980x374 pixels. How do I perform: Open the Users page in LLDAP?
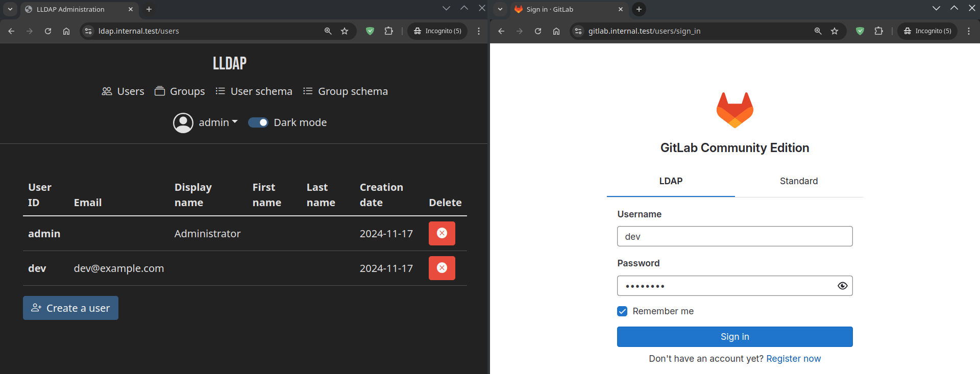123,91
